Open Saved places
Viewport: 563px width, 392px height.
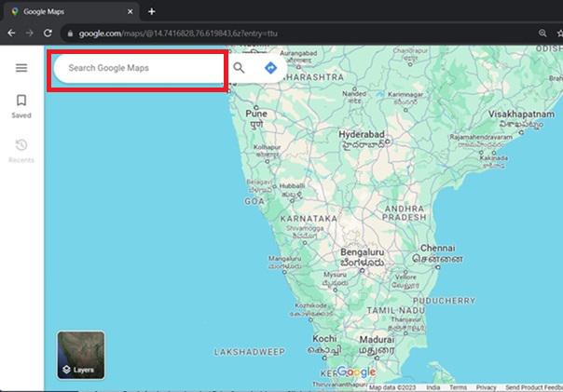point(21,106)
